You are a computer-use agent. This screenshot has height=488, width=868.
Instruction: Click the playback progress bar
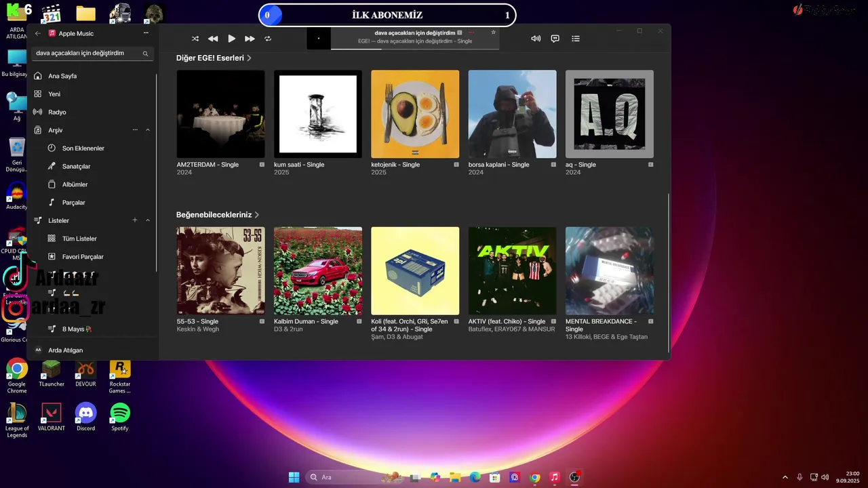pos(415,49)
